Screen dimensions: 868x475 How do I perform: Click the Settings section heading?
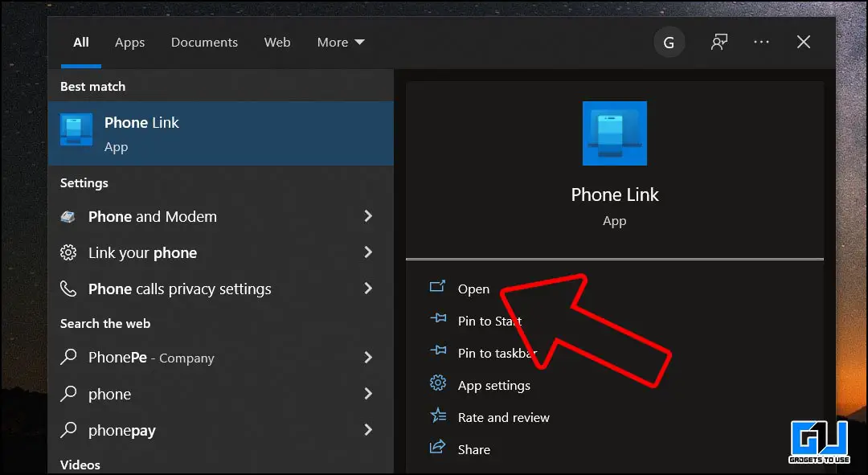coord(84,182)
